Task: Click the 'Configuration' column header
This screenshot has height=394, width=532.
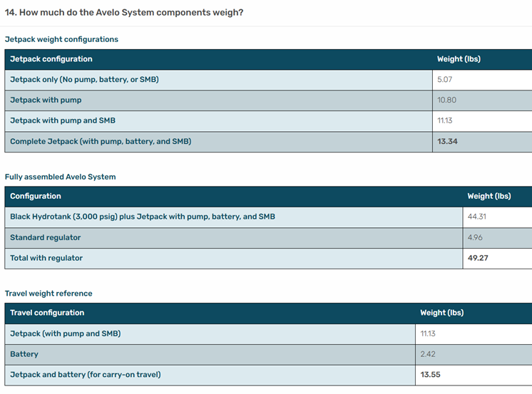Action: point(36,197)
